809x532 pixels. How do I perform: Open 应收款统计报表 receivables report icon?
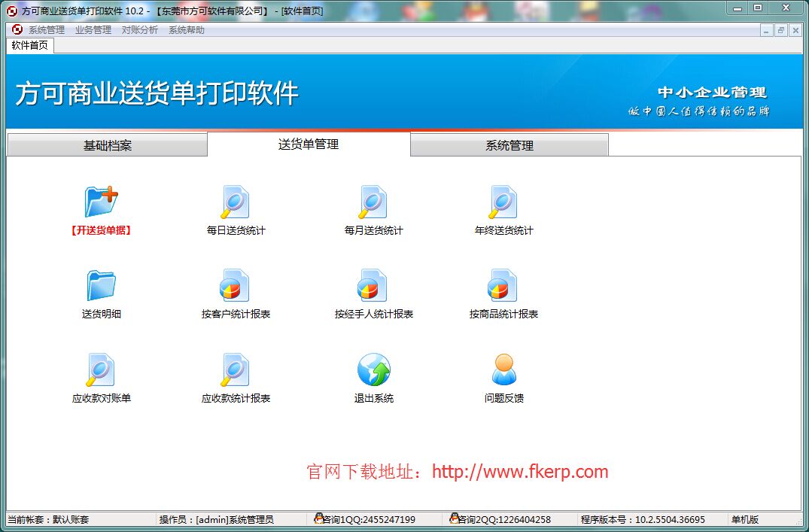pyautogui.click(x=236, y=369)
